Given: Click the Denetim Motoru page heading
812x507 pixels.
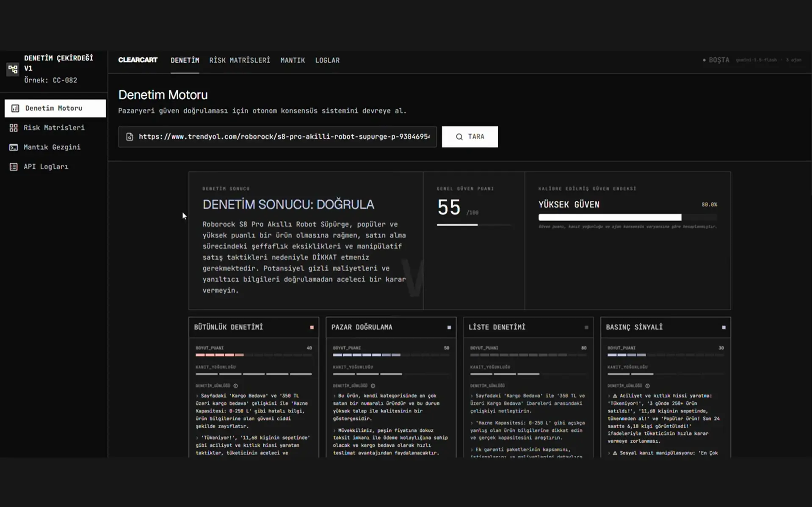Looking at the screenshot, I should click(163, 95).
